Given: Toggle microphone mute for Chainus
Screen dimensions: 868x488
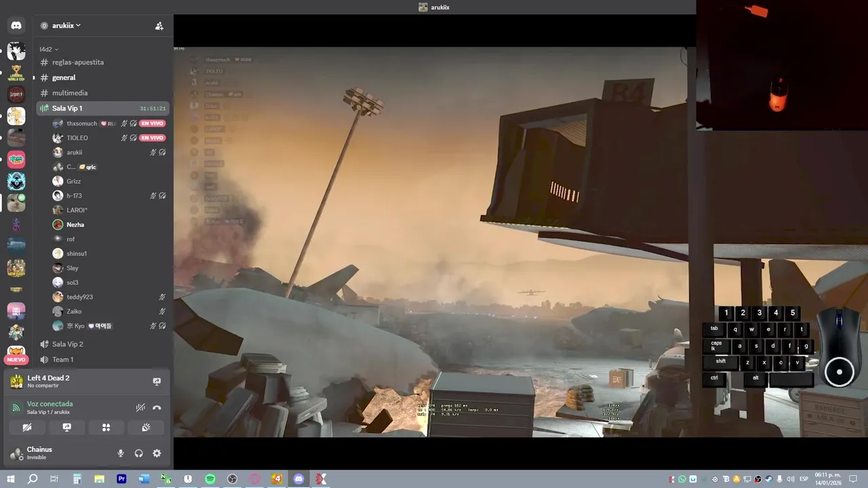Looking at the screenshot, I should [x=121, y=453].
